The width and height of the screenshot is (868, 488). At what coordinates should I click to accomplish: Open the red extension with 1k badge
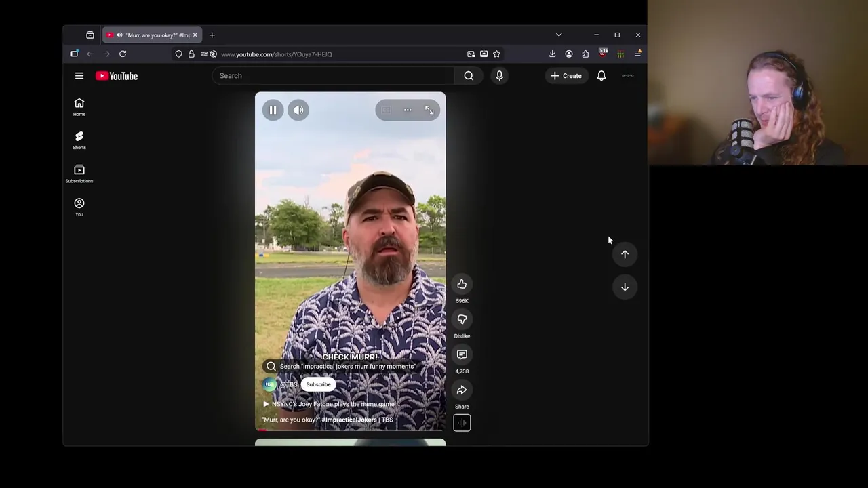pyautogui.click(x=603, y=54)
